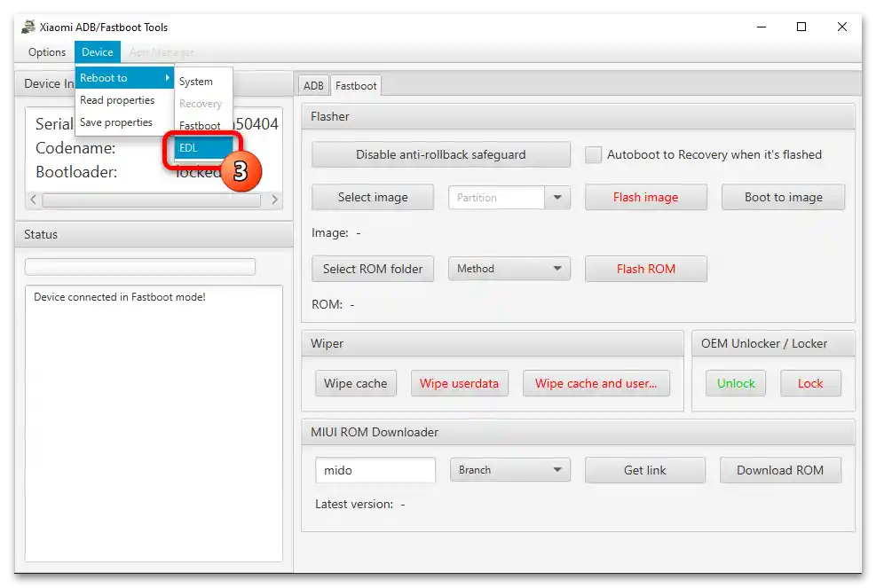Image resolution: width=876 pixels, height=588 pixels.
Task: Click the Xiaomi ADB/Fastboot Tools app icon
Action: coord(28,27)
